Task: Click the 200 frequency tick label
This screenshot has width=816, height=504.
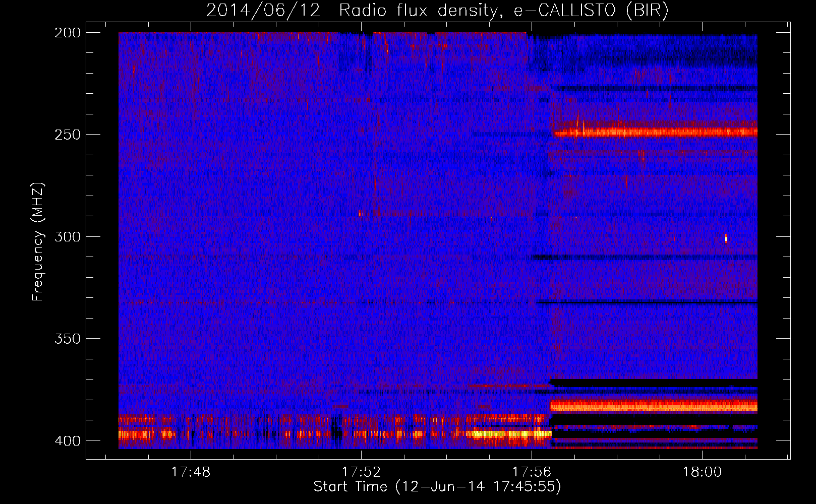Action: [x=67, y=33]
